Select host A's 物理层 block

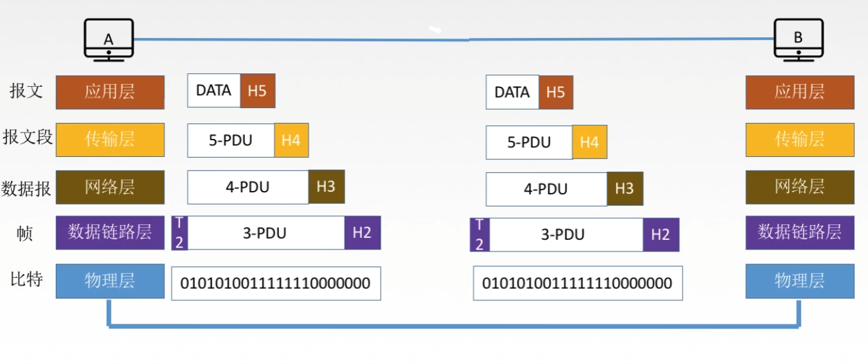tap(110, 281)
